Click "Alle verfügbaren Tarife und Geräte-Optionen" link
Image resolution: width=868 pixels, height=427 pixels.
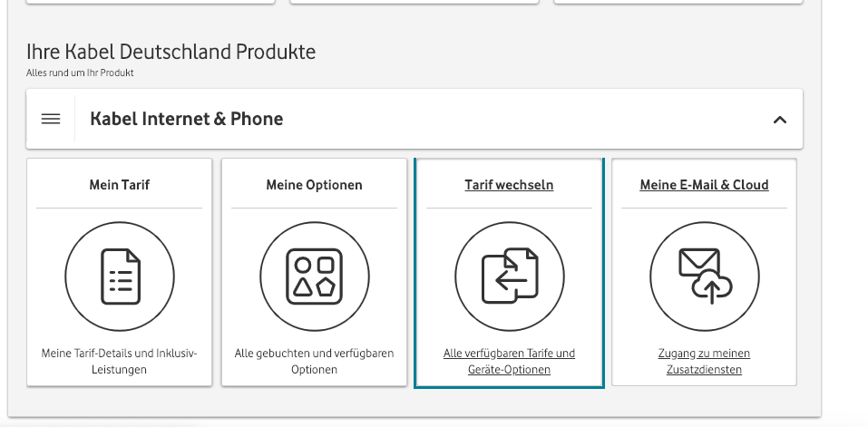pyautogui.click(x=509, y=361)
